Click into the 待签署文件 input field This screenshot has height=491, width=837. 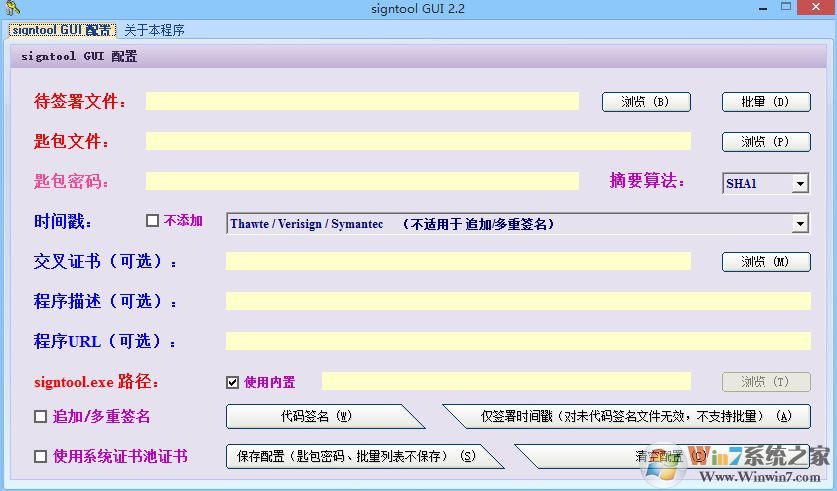point(362,102)
